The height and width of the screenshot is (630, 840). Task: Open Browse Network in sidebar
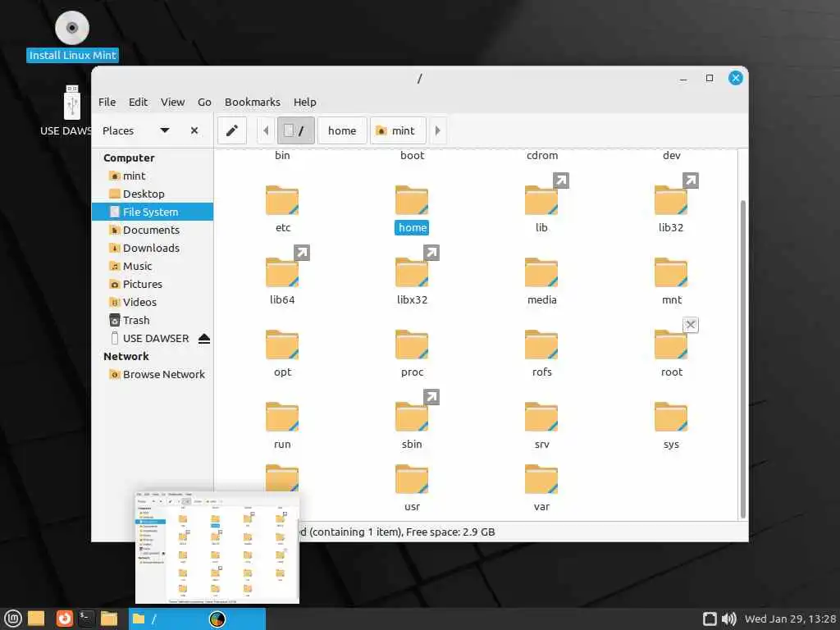click(x=152, y=374)
